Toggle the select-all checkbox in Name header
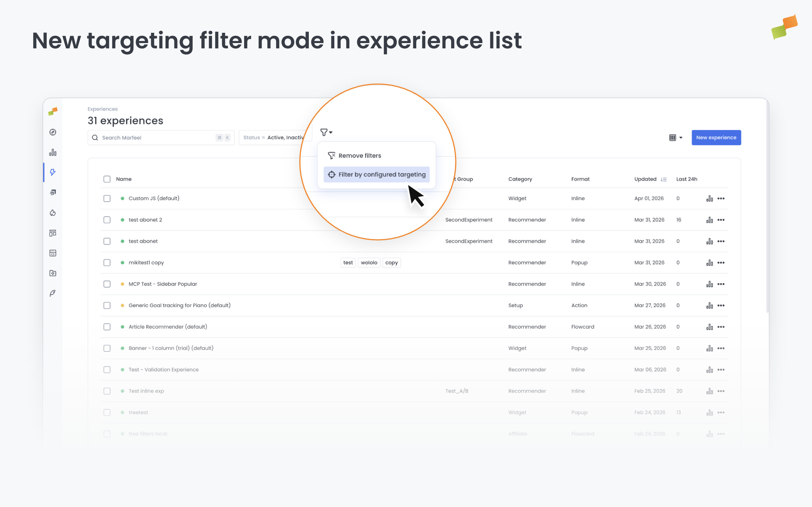 (107, 179)
